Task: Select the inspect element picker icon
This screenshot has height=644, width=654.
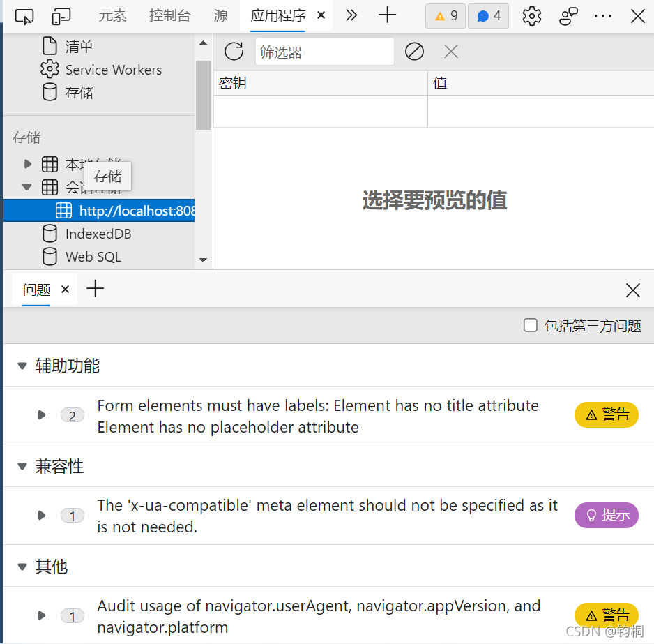Action: click(24, 16)
